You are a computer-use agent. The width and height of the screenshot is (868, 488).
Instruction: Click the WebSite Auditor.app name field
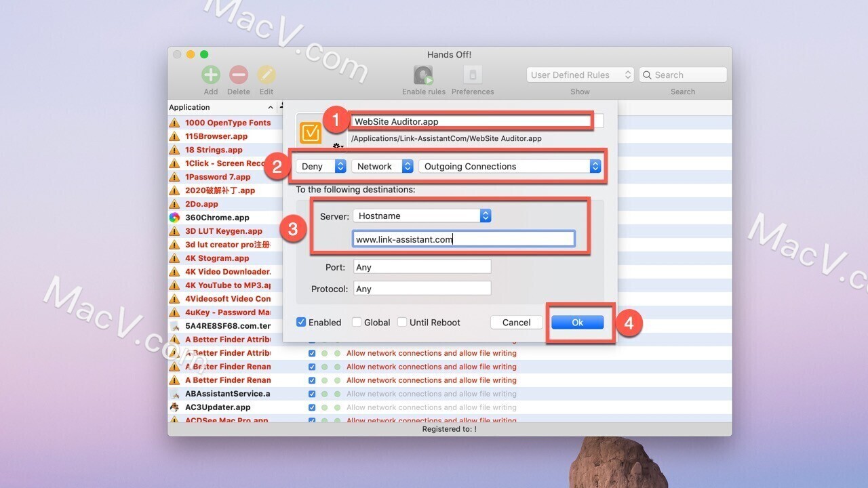tap(477, 122)
